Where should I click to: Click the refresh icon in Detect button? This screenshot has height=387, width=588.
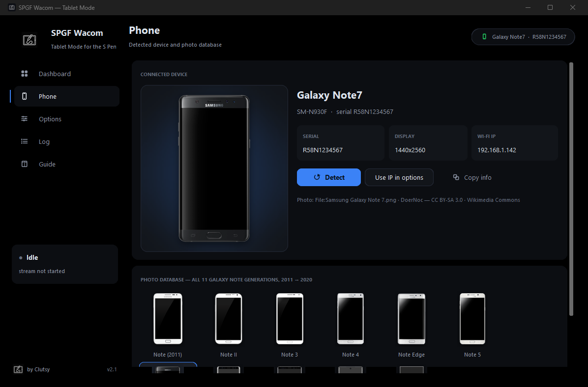317,177
